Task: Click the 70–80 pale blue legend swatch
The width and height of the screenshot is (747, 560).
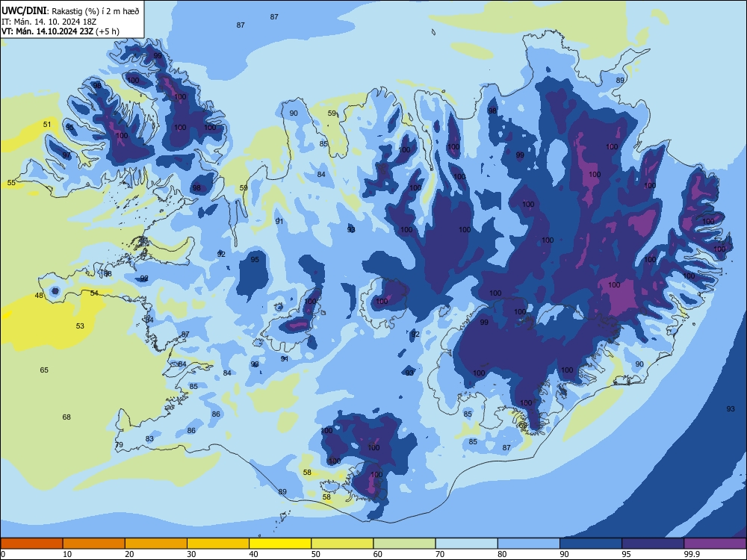Action: click(466, 544)
